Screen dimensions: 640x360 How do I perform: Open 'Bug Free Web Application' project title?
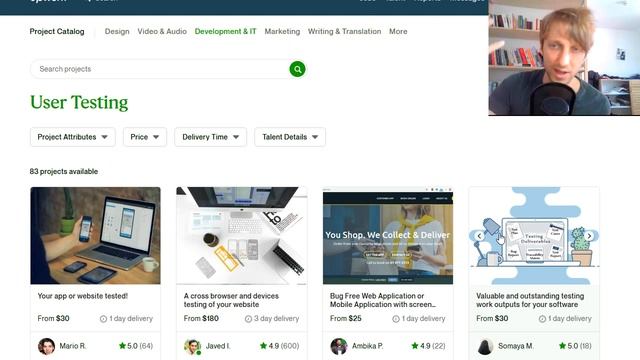pyautogui.click(x=382, y=300)
